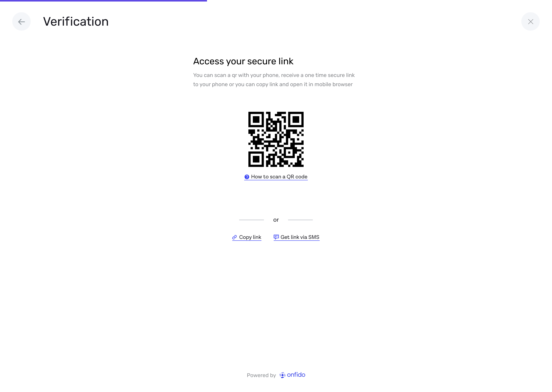Image resolution: width=552 pixels, height=392 pixels.
Task: Click the QR code top-left finder square
Action: pyautogui.click(x=256, y=119)
